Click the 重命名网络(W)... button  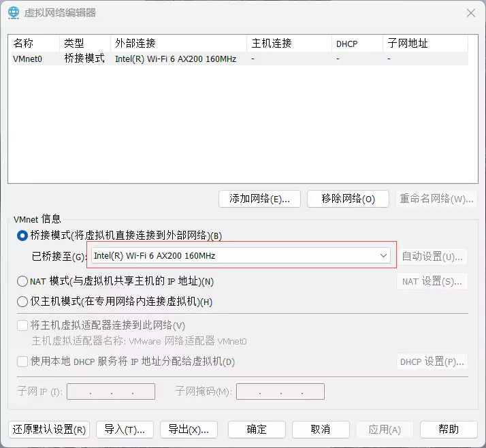click(436, 199)
